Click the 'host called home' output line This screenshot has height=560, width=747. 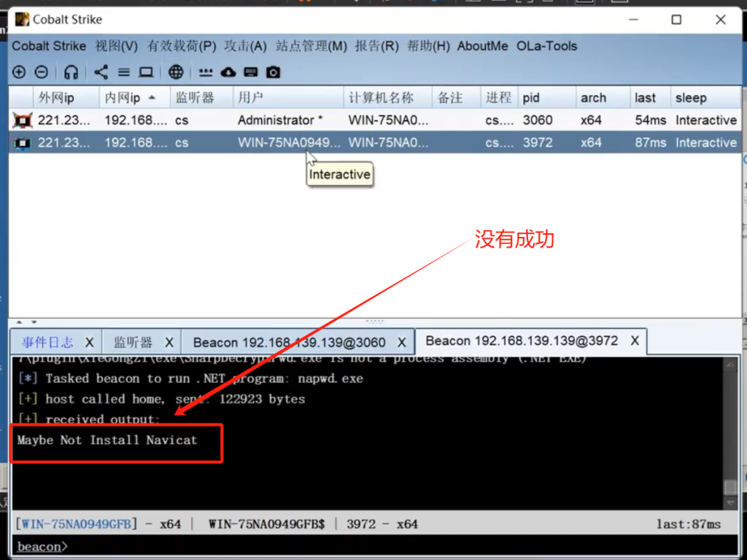coord(161,399)
